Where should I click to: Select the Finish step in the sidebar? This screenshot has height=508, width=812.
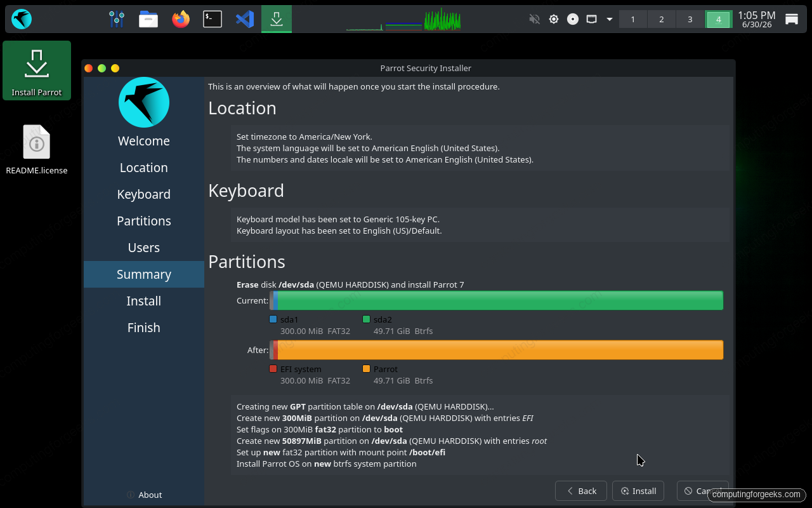(x=144, y=328)
